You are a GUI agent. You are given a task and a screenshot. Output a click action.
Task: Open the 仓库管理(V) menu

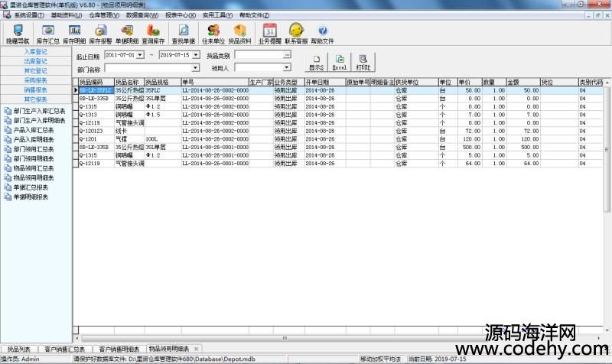coord(104,15)
